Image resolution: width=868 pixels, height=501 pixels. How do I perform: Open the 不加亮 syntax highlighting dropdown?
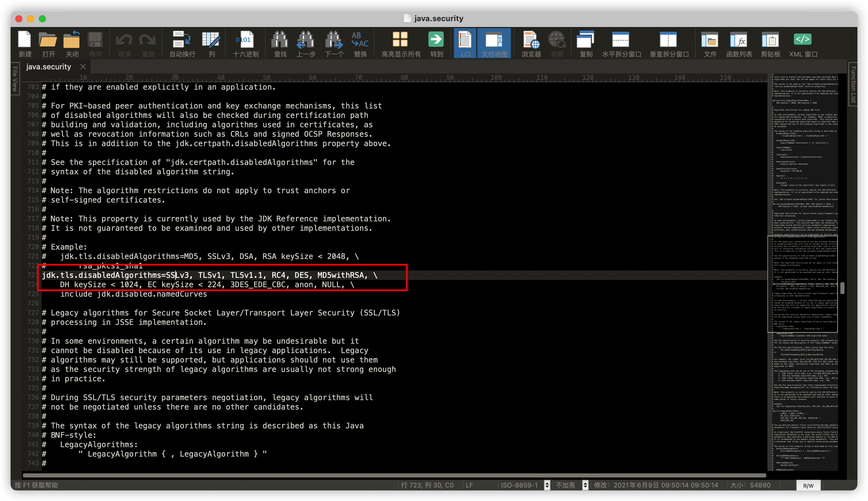click(585, 485)
